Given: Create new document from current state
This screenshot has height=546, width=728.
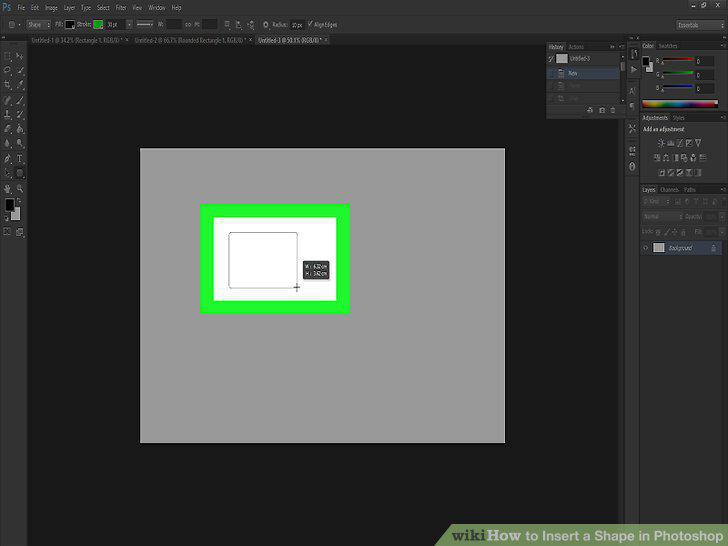Looking at the screenshot, I should pyautogui.click(x=590, y=110).
